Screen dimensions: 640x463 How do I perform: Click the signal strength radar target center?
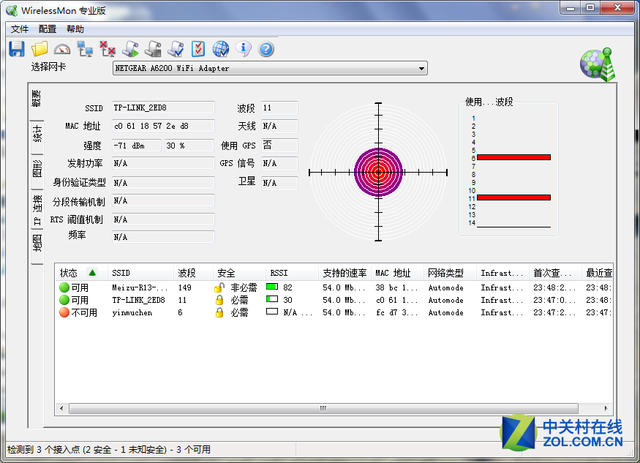(x=378, y=172)
